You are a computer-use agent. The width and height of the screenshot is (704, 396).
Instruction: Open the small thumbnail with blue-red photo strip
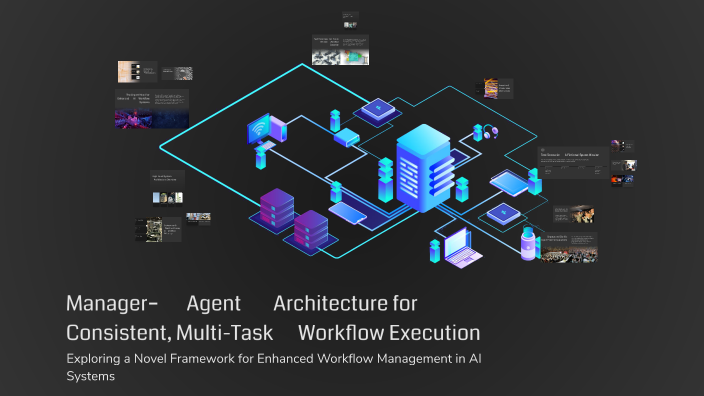(x=198, y=219)
